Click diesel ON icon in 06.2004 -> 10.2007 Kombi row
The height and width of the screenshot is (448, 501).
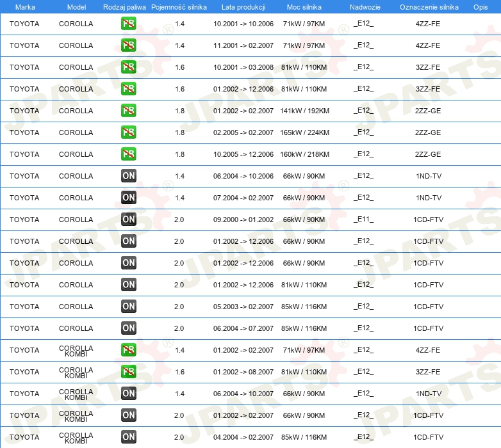tap(128, 394)
